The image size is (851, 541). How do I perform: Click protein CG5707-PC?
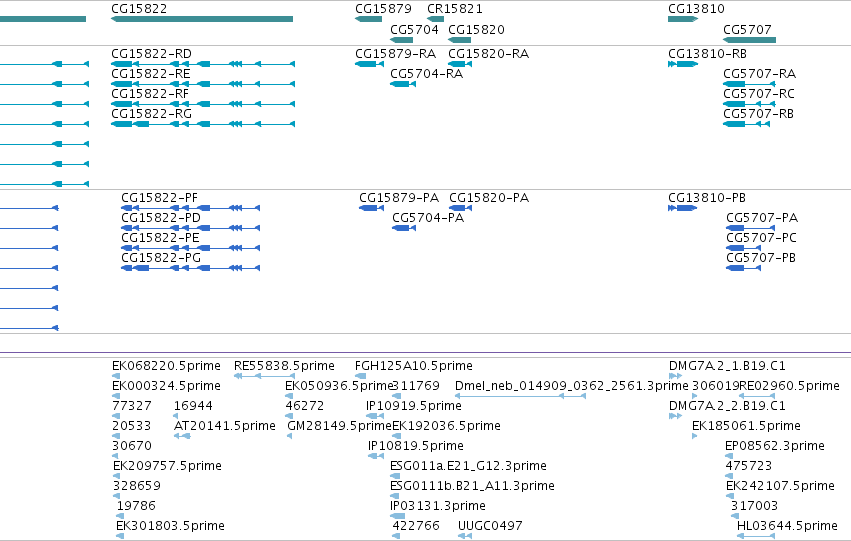(744, 248)
